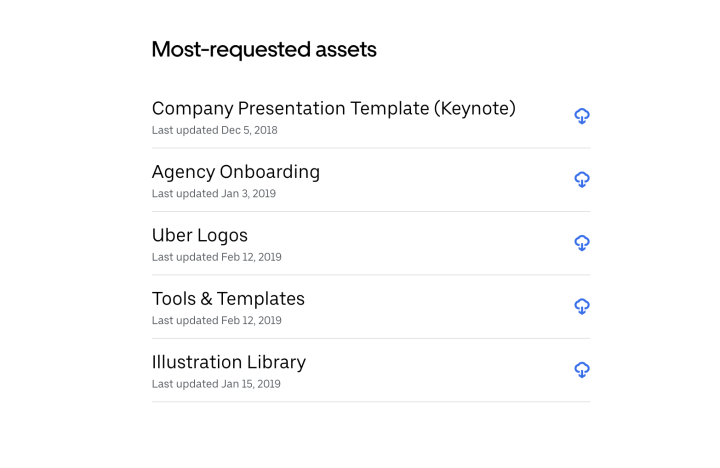
Task: Download Illustration Library with cloud icon
Action: [582, 369]
